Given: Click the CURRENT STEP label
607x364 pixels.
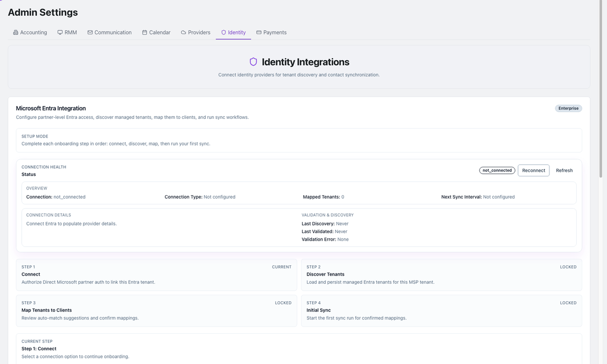Looking at the screenshot, I should (37, 341).
